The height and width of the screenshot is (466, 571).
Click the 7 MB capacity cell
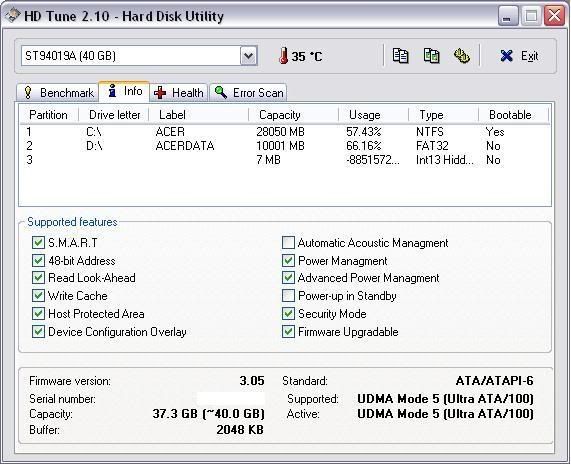tap(268, 159)
